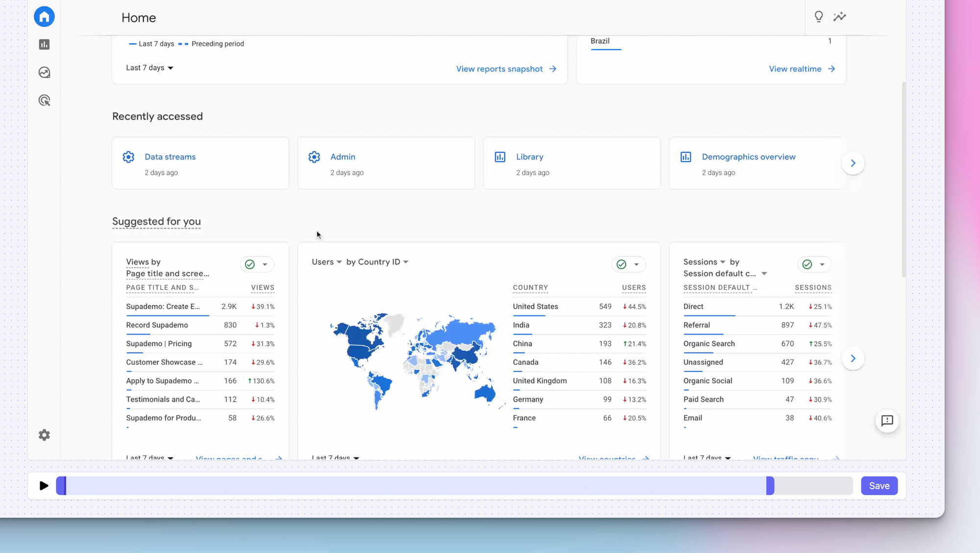The image size is (980, 553).
Task: Click the Admin card gear icon
Action: [314, 157]
